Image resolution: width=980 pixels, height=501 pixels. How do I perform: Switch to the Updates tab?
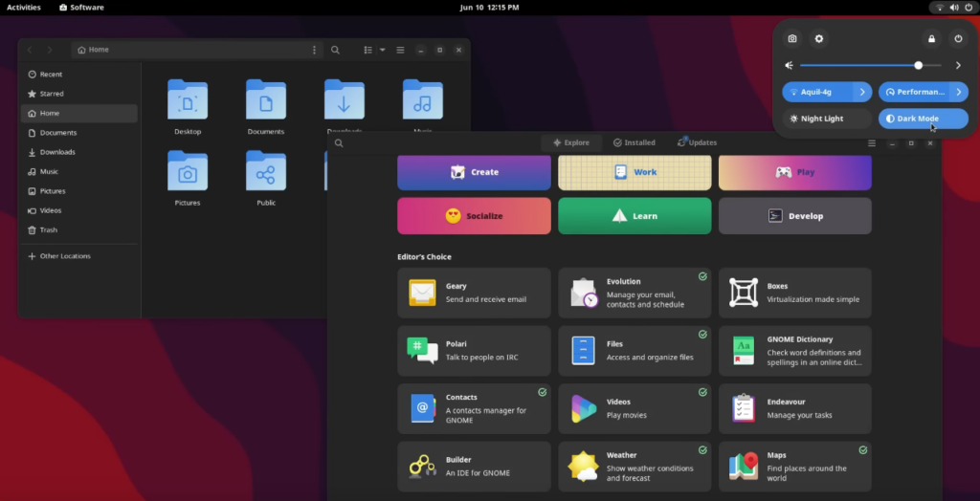[x=697, y=143]
